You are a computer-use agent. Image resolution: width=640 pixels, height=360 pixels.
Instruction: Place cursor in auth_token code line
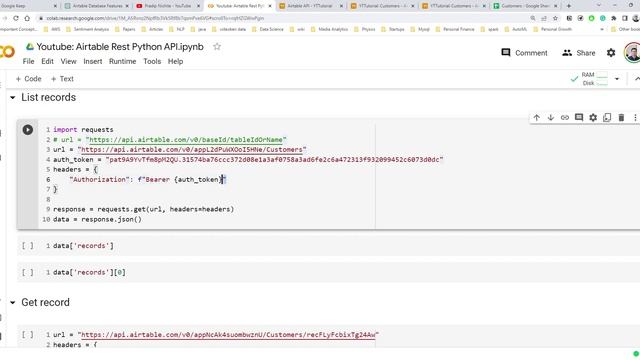[248, 160]
